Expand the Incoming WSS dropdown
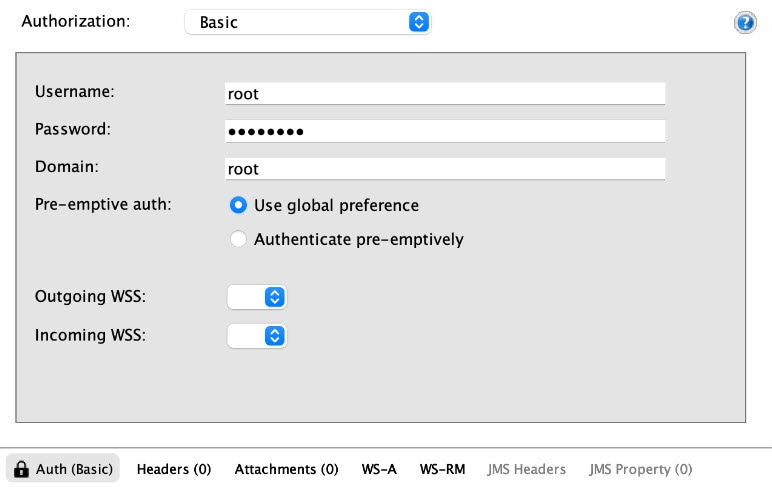Viewport: 772px width, 487px height. tap(257, 336)
